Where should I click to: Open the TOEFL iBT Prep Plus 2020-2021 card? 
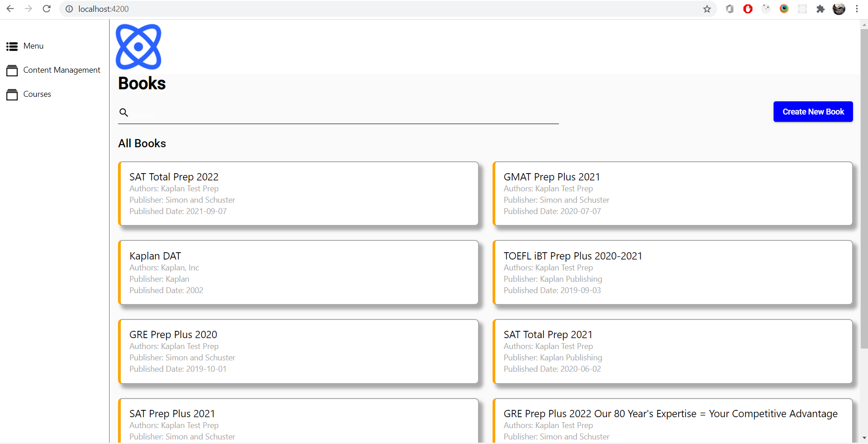pyautogui.click(x=673, y=273)
